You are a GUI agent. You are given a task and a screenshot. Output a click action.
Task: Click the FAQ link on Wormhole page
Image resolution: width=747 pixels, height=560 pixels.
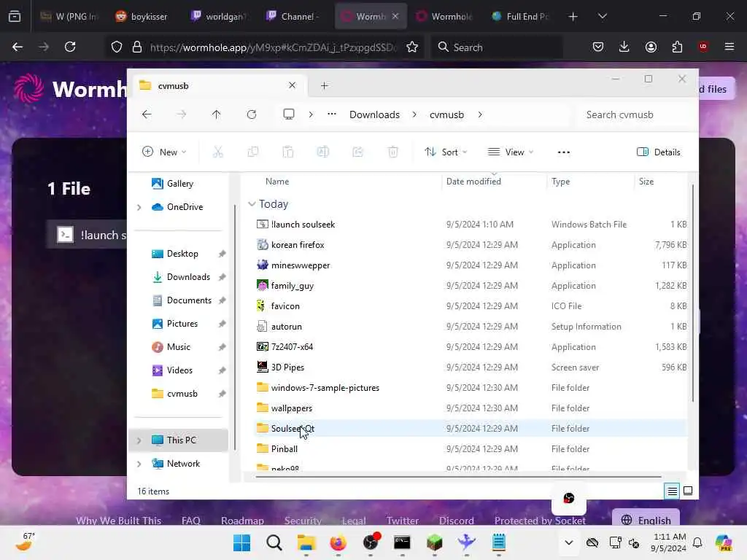pyautogui.click(x=190, y=521)
